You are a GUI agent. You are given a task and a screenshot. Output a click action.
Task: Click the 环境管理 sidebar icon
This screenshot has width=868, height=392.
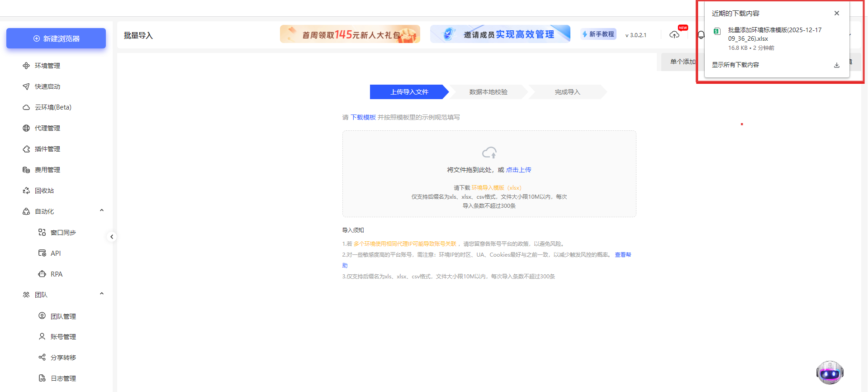[x=26, y=66]
